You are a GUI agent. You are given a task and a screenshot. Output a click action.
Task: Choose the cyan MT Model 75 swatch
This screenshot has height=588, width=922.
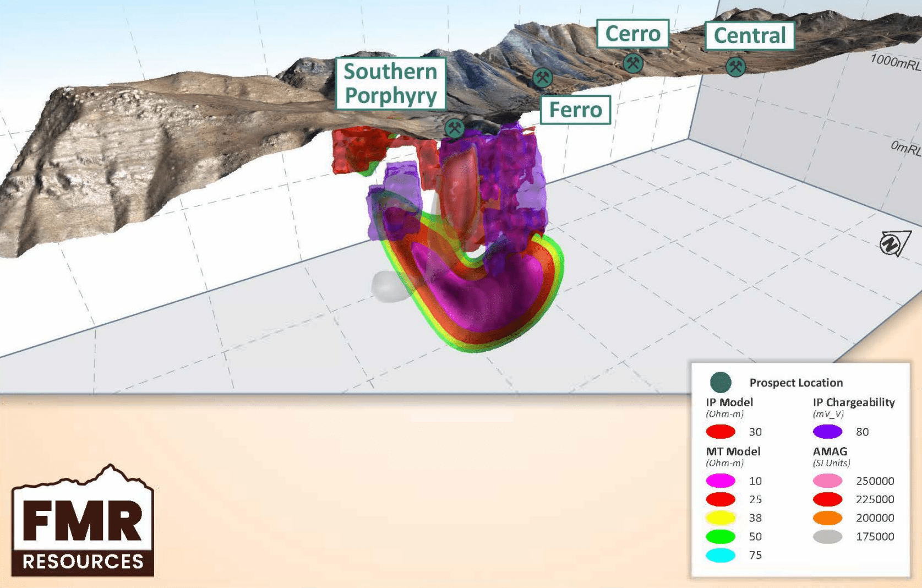721,555
